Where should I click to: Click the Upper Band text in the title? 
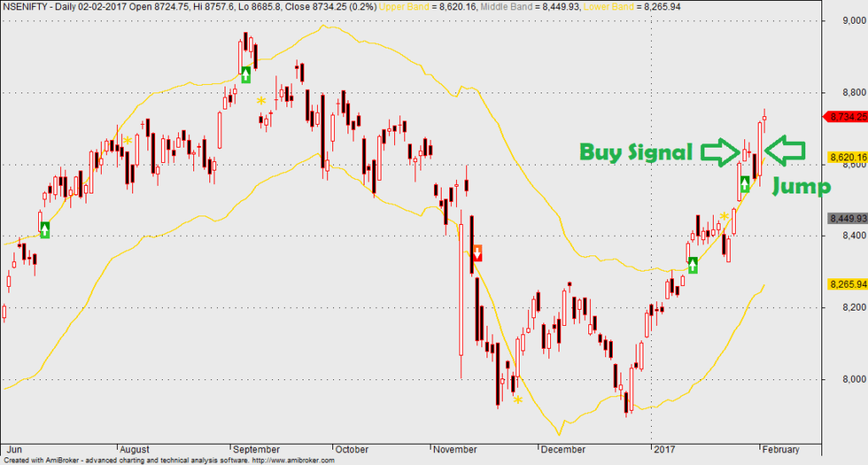[x=402, y=7]
